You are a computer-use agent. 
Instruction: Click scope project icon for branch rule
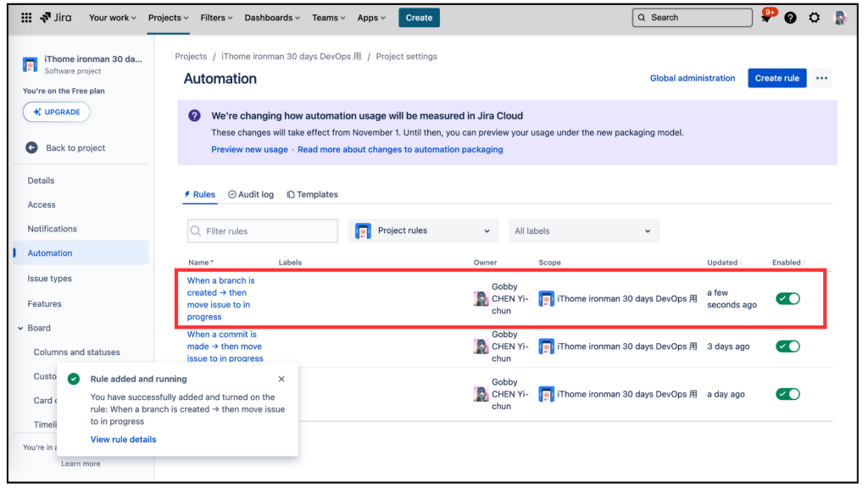point(547,299)
